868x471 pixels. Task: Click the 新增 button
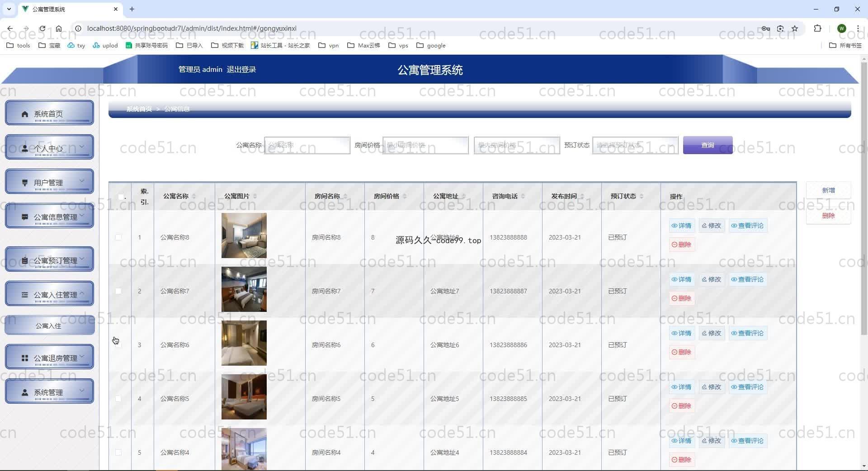828,190
